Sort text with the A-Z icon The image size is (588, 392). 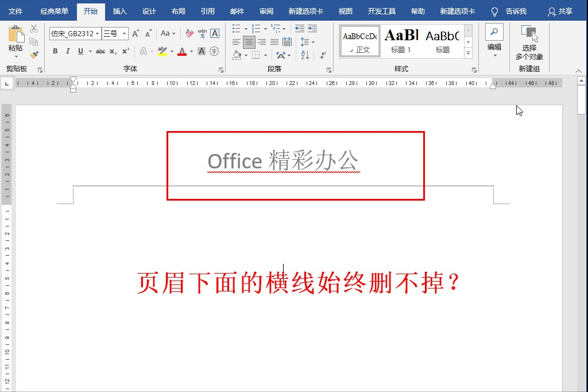tap(305, 55)
